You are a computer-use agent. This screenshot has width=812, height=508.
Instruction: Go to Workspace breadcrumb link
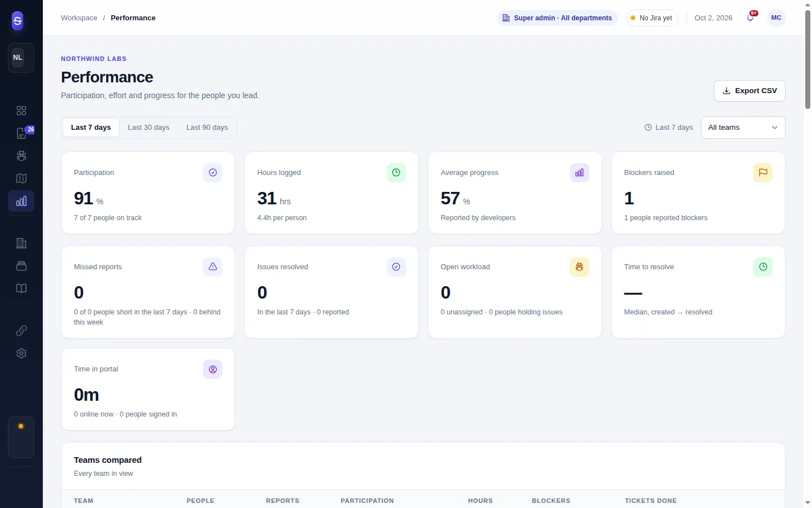(79, 18)
